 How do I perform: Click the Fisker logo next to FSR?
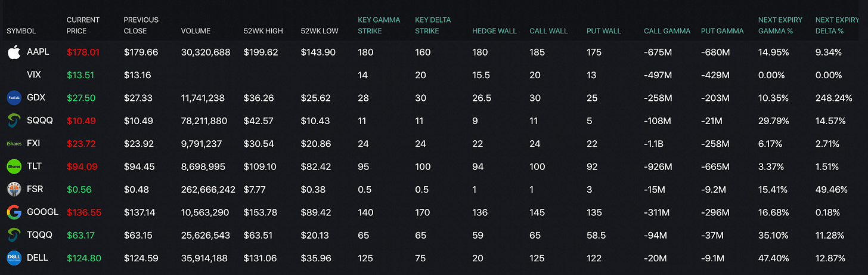tap(14, 189)
